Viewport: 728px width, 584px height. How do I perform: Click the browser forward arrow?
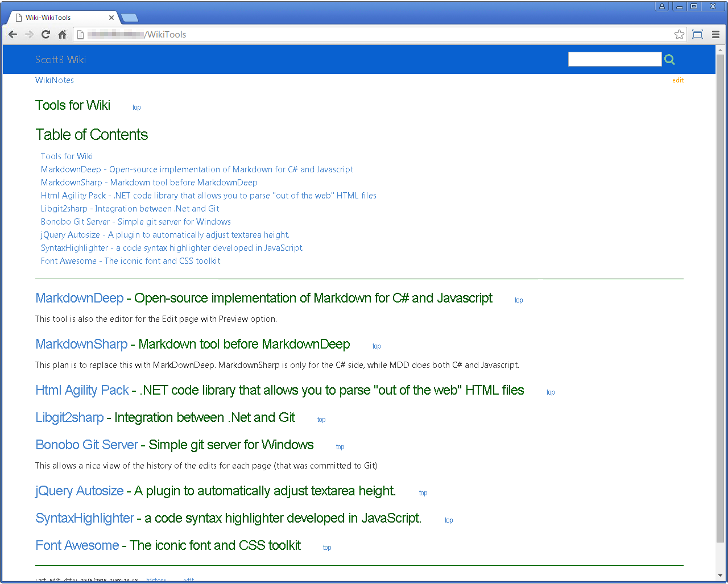(29, 35)
